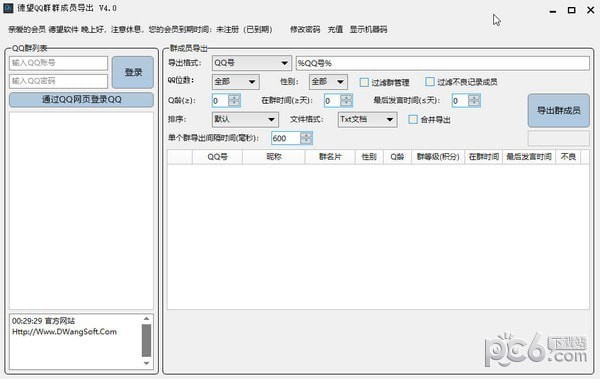The height and width of the screenshot is (379, 600).
Task: Focus the 输入QQ账号 field
Action: point(59,63)
